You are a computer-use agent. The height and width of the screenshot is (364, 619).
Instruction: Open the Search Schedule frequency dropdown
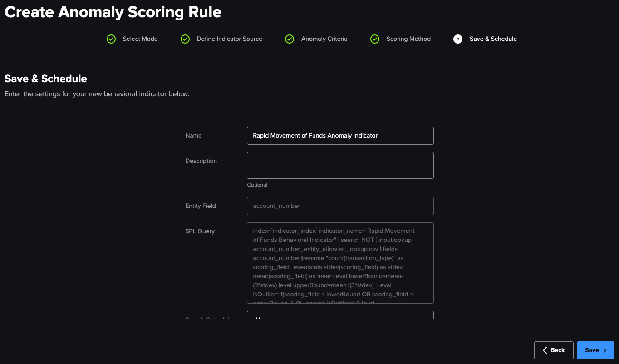point(340,318)
